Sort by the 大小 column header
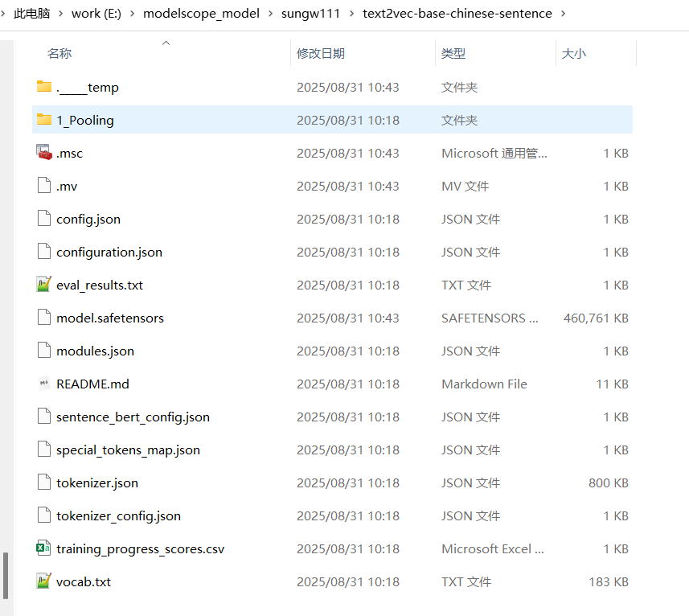The width and height of the screenshot is (689, 616). [574, 54]
